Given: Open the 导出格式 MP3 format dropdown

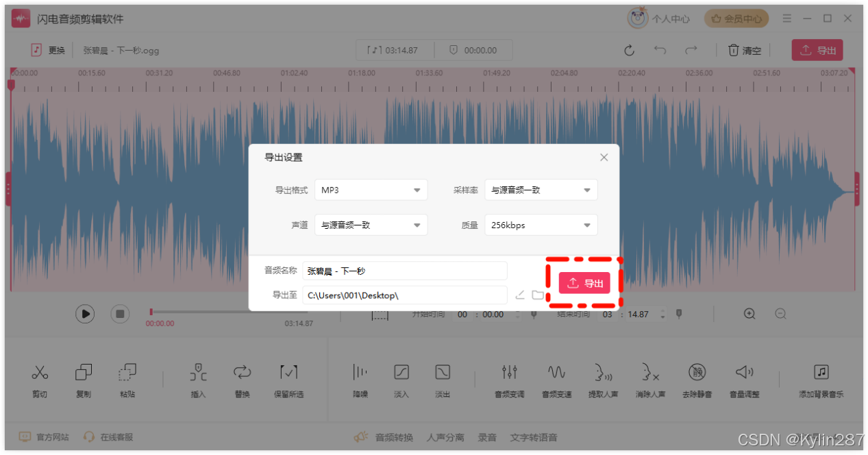Looking at the screenshot, I should [x=371, y=190].
